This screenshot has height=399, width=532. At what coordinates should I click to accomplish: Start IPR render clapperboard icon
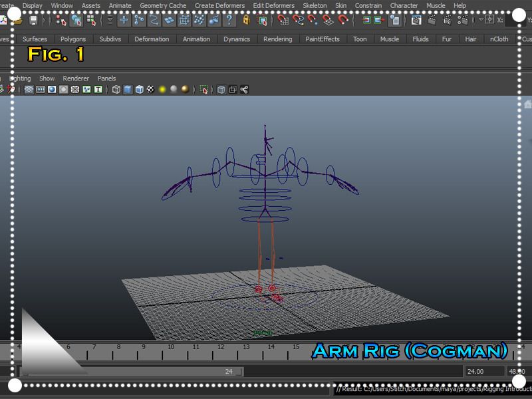click(x=448, y=21)
